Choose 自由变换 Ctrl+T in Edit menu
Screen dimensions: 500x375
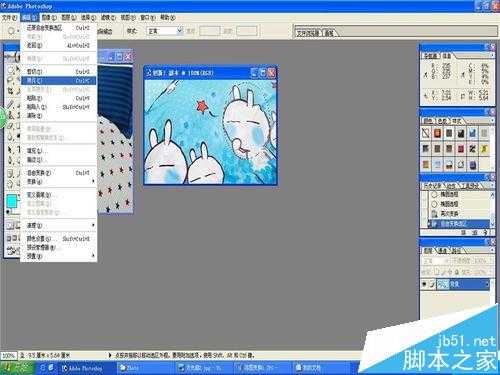(59, 173)
